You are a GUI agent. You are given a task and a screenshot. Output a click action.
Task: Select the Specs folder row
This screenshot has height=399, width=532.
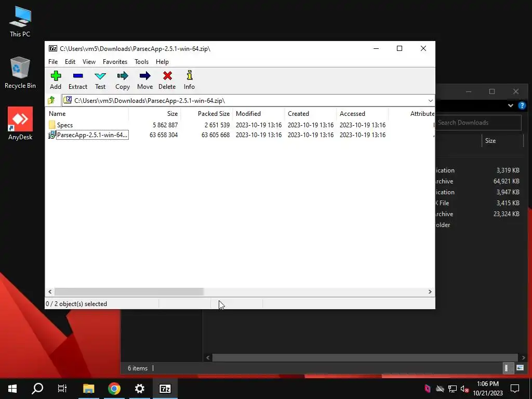(x=240, y=125)
